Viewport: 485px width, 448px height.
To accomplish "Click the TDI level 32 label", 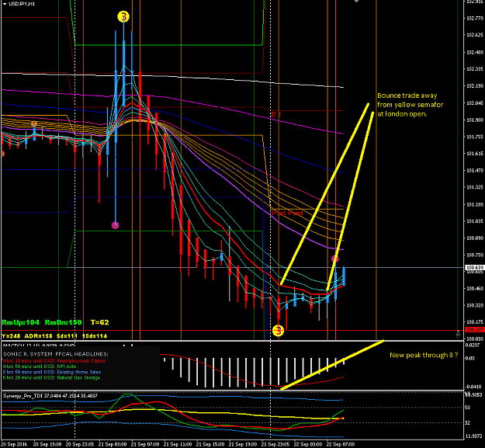I will [468, 422].
